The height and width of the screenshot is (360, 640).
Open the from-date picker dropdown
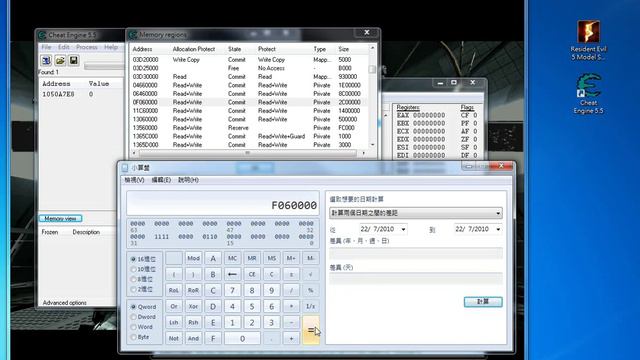click(x=403, y=229)
